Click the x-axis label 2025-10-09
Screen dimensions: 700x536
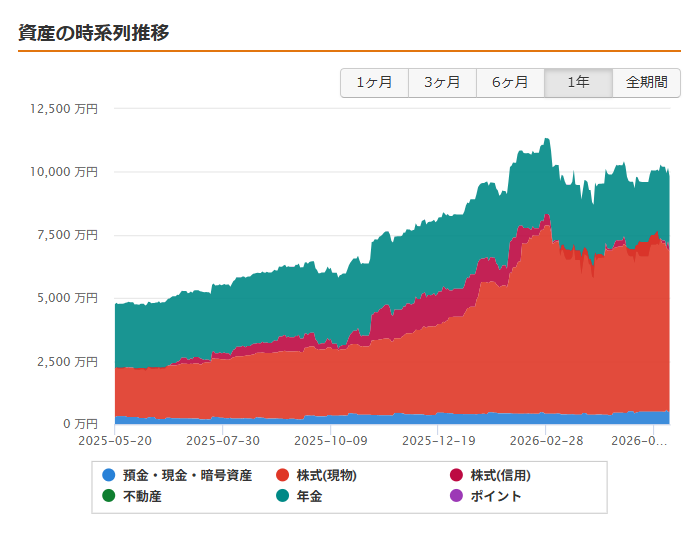point(331,441)
